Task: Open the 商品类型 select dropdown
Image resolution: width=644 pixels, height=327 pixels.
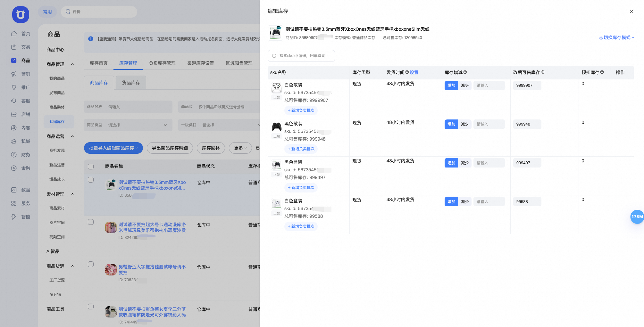Action: pos(128,125)
